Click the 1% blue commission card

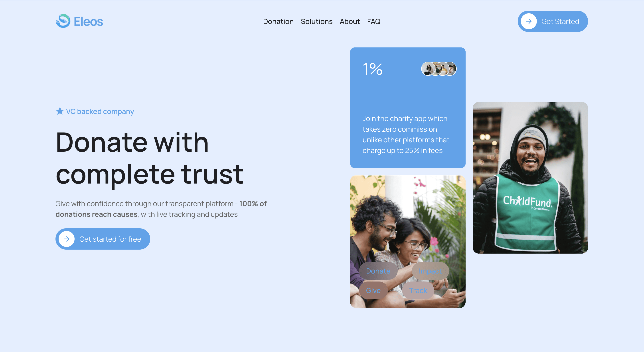(408, 108)
